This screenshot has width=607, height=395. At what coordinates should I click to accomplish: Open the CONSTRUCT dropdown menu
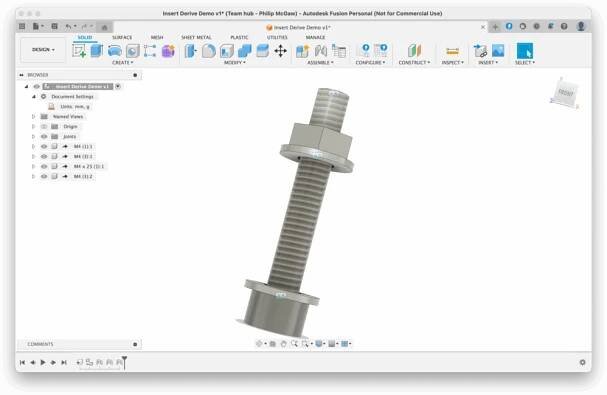(x=414, y=62)
